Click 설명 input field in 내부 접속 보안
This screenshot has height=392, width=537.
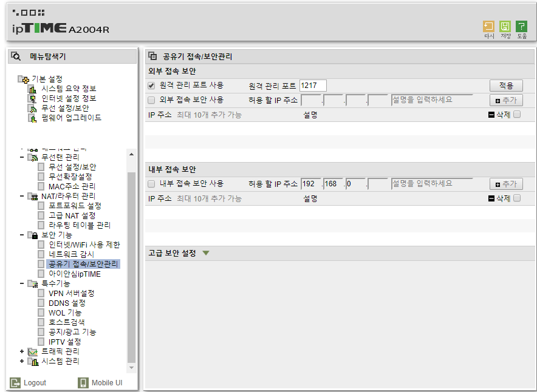tap(432, 184)
